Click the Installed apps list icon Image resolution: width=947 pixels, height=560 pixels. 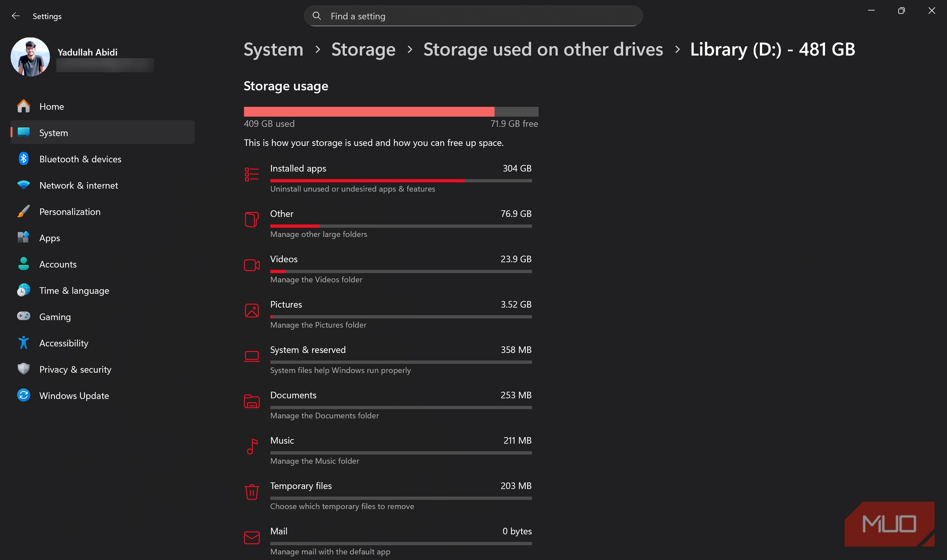coord(252,175)
